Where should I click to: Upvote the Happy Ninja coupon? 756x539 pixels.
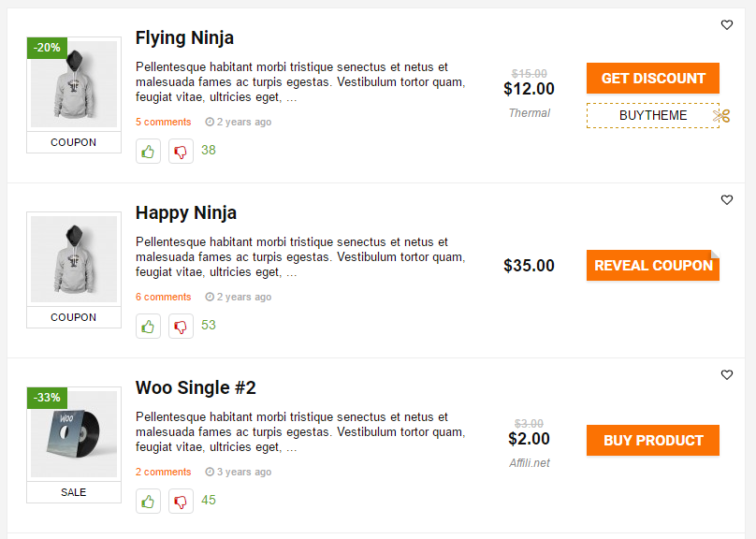[x=148, y=327]
